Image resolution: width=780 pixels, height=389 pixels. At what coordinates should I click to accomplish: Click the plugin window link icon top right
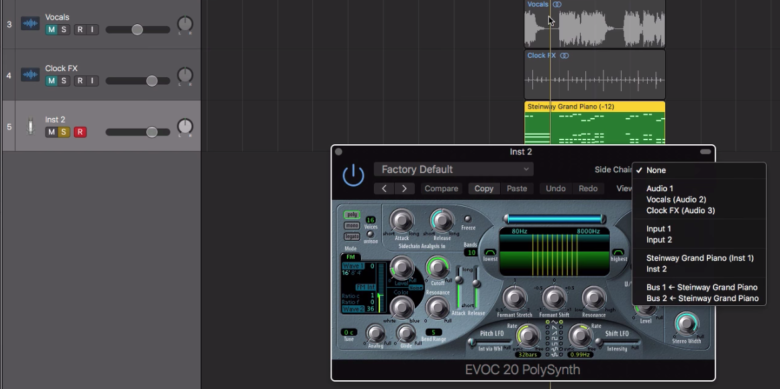tap(705, 152)
